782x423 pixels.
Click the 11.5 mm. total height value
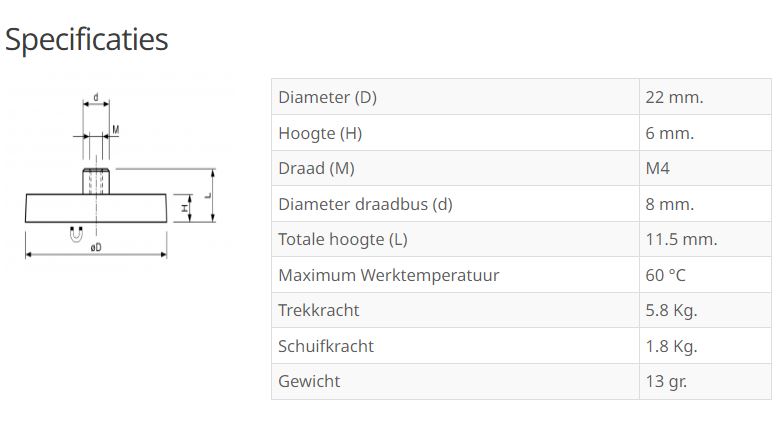(681, 239)
